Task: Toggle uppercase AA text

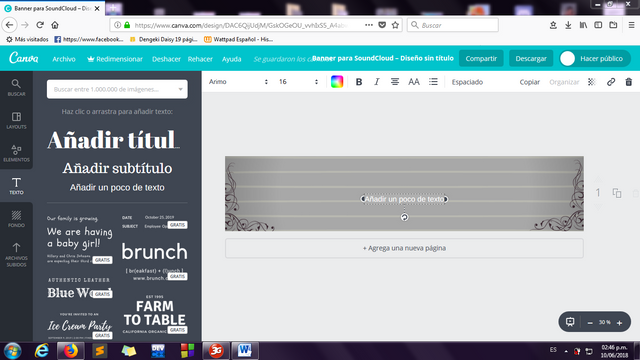Action: pyautogui.click(x=413, y=82)
